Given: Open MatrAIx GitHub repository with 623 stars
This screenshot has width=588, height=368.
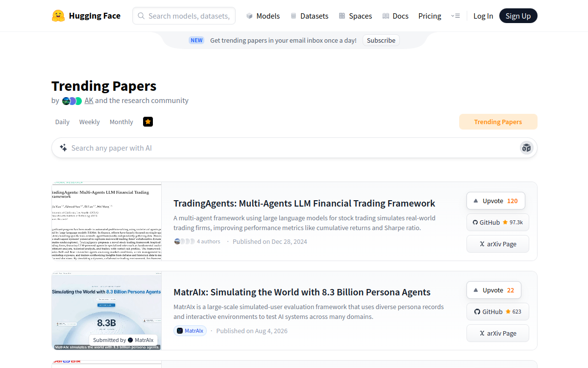Looking at the screenshot, I should (x=497, y=312).
